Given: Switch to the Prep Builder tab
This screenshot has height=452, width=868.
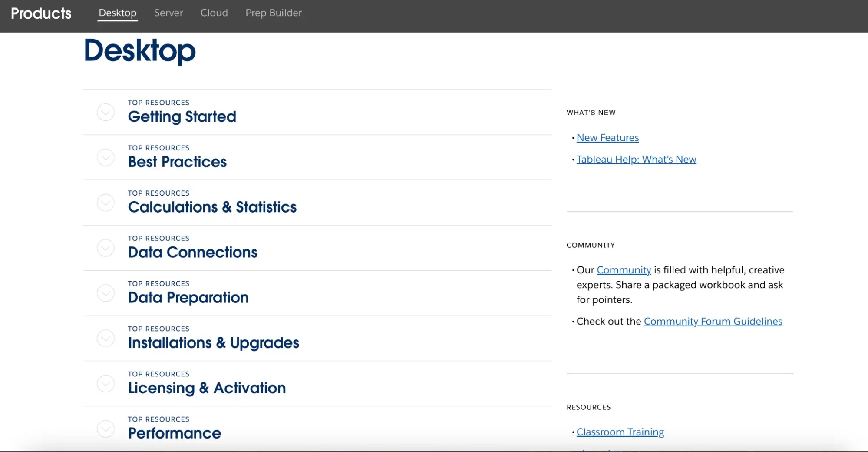Looking at the screenshot, I should click(274, 13).
